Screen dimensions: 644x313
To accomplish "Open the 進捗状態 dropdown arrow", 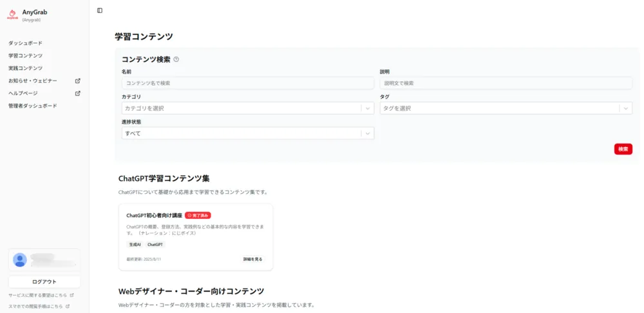I will point(368,133).
